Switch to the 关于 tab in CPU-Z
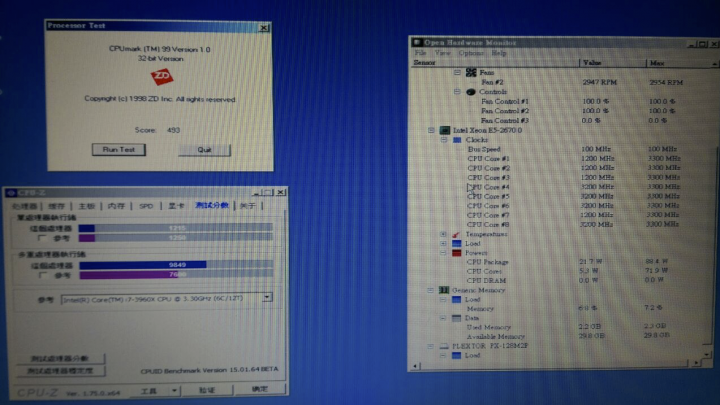The width and height of the screenshot is (720, 405). coord(248,206)
